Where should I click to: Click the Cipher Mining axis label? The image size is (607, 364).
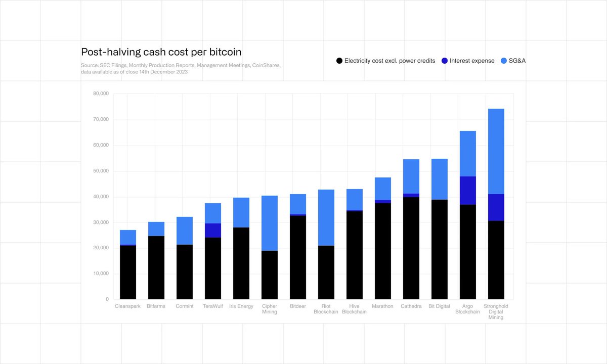pos(269,309)
